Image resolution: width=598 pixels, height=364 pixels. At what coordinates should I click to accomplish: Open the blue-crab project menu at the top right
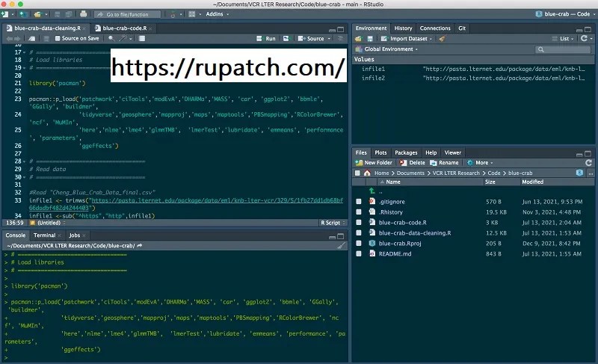(x=565, y=14)
